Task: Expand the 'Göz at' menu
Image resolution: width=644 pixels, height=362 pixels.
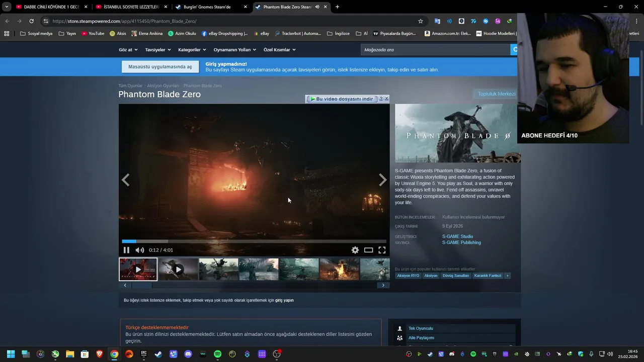Action: pos(128,50)
